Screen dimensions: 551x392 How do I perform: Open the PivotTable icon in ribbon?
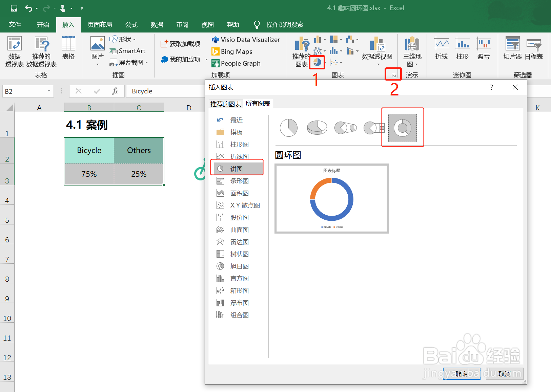[x=15, y=52]
